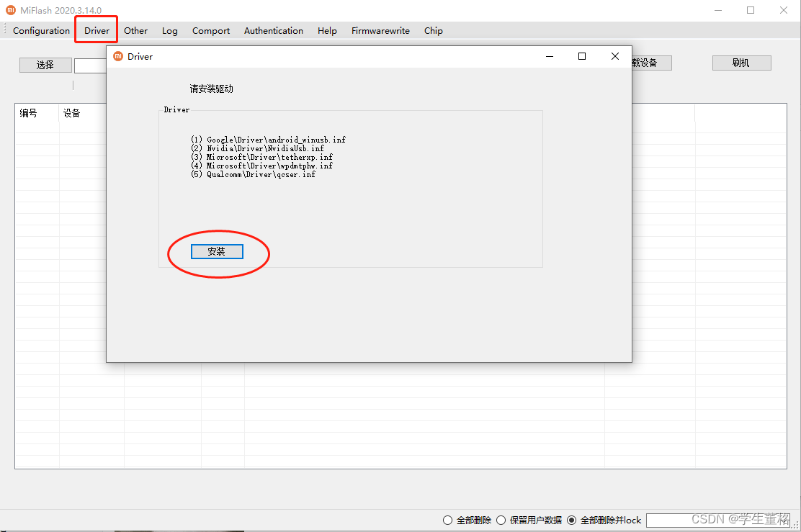Screen dimensions: 801x532
Task: Click the Qualcomm qcser.inf driver line
Action: click(x=253, y=174)
